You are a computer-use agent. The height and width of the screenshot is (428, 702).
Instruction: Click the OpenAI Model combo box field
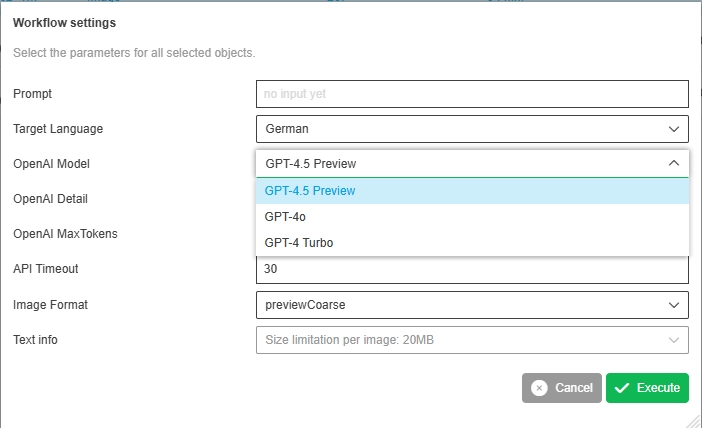click(x=460, y=163)
